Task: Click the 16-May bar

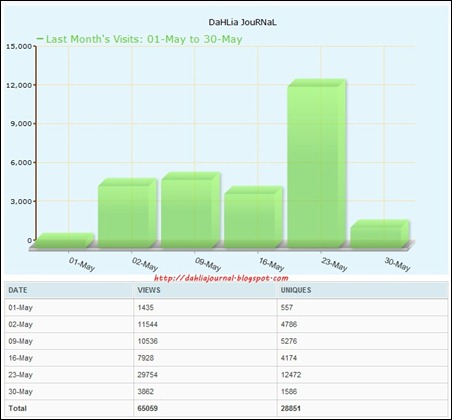Action: coord(253,217)
